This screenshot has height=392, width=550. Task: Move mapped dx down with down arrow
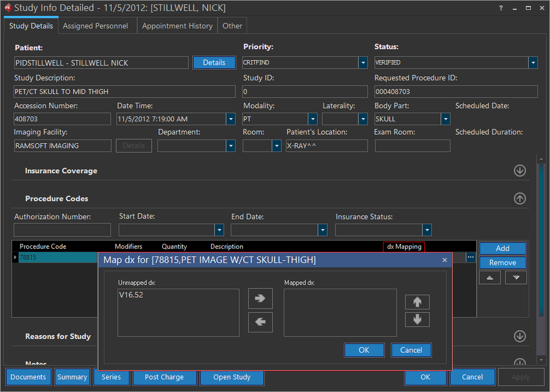[417, 320]
